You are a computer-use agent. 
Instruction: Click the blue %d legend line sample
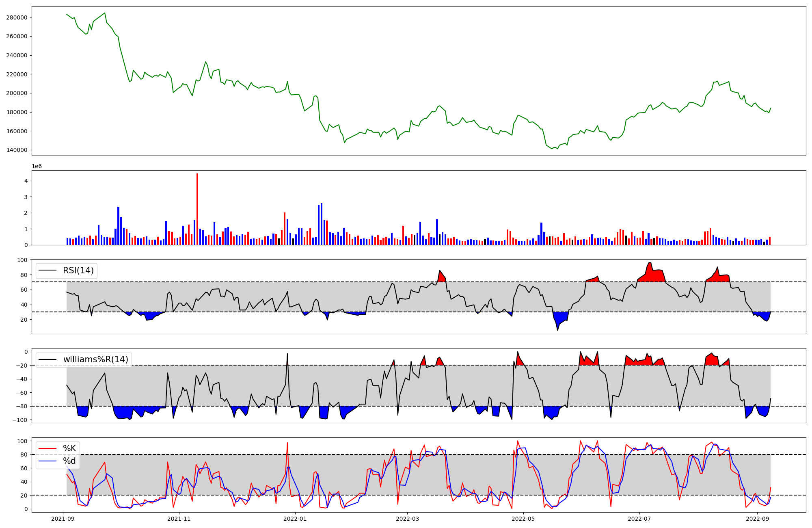point(48,461)
